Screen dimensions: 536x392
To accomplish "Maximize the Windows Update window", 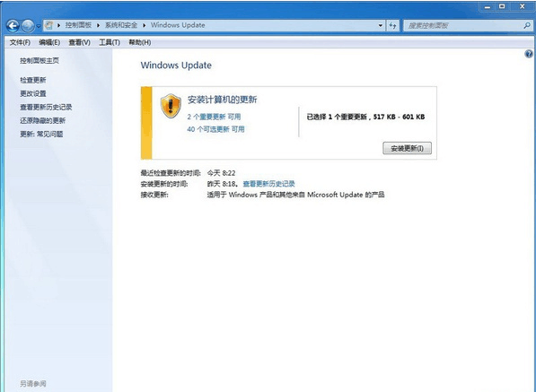I will pos(502,6).
